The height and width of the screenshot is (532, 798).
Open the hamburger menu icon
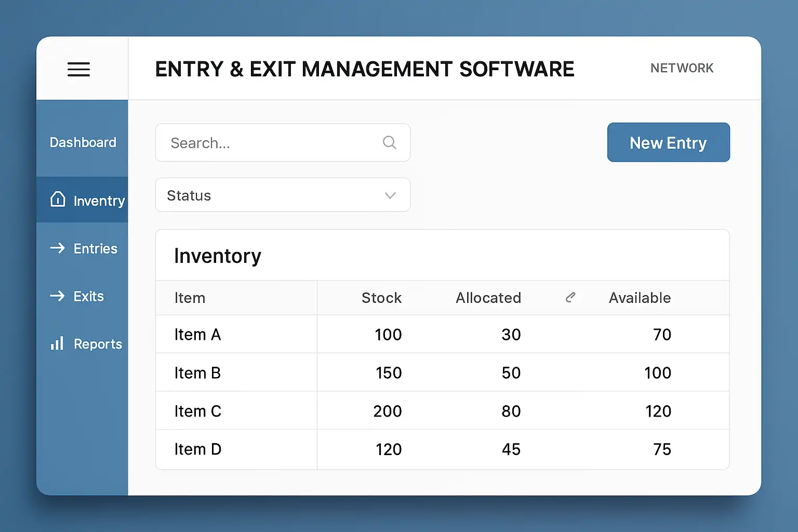coord(78,69)
